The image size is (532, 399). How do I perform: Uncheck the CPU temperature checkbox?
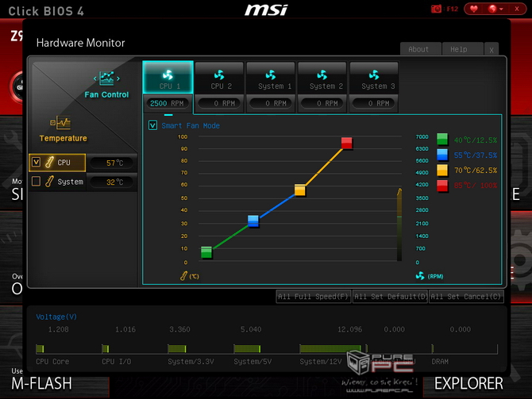pyautogui.click(x=36, y=162)
